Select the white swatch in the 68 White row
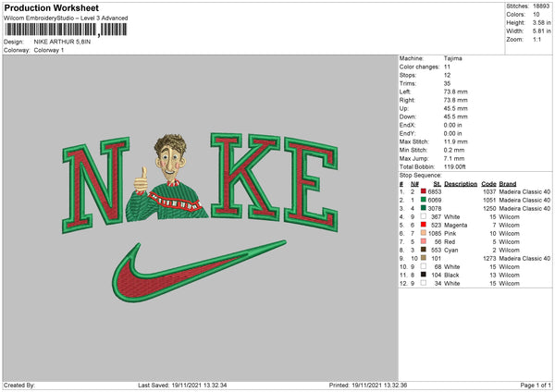Screen dimensions: 555x392 [424, 266]
